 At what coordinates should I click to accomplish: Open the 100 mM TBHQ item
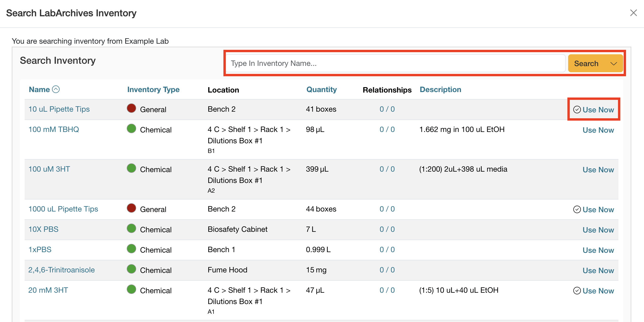coord(53,129)
